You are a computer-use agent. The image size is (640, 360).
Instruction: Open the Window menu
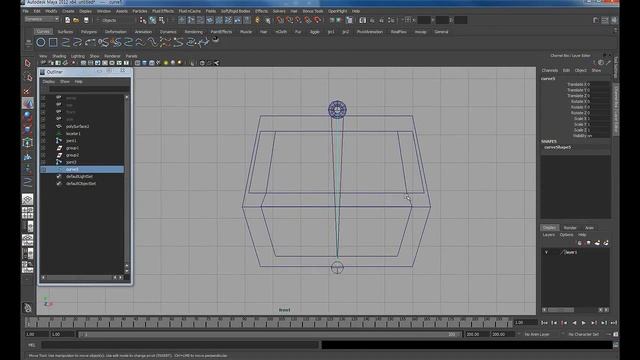pos(104,11)
